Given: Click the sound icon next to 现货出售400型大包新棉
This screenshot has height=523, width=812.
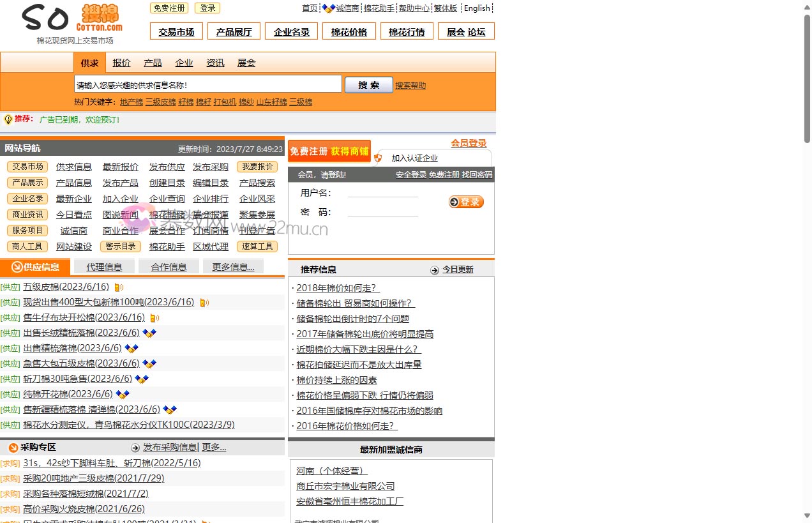Looking at the screenshot, I should click(204, 302).
